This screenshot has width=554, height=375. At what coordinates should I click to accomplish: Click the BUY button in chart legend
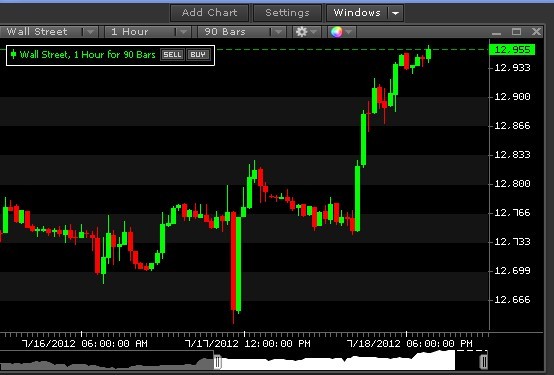(198, 54)
